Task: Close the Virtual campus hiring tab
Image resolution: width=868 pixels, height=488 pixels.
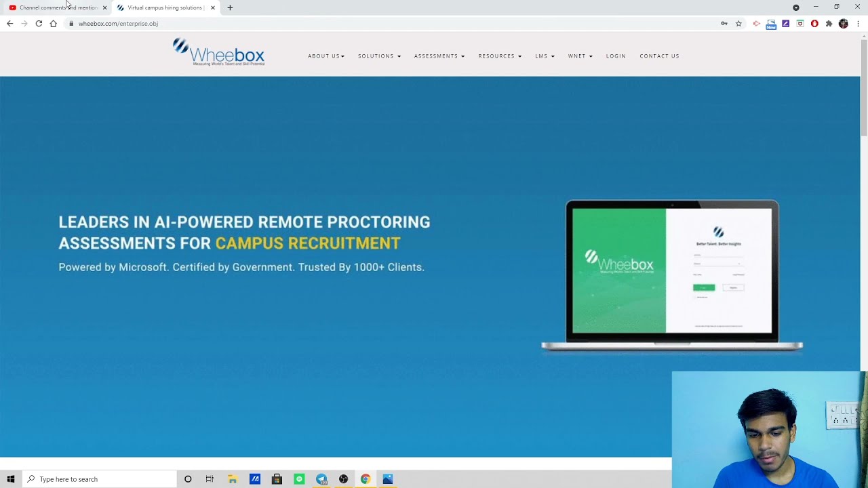Action: pyautogui.click(x=213, y=7)
